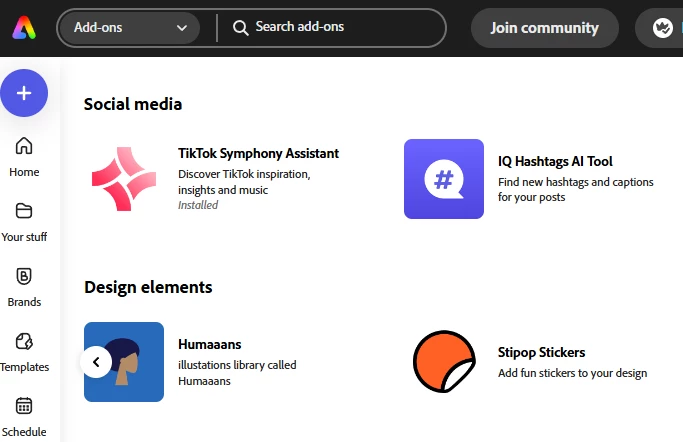Open Templates in sidebar
This screenshot has width=683, height=442.
click(x=24, y=353)
